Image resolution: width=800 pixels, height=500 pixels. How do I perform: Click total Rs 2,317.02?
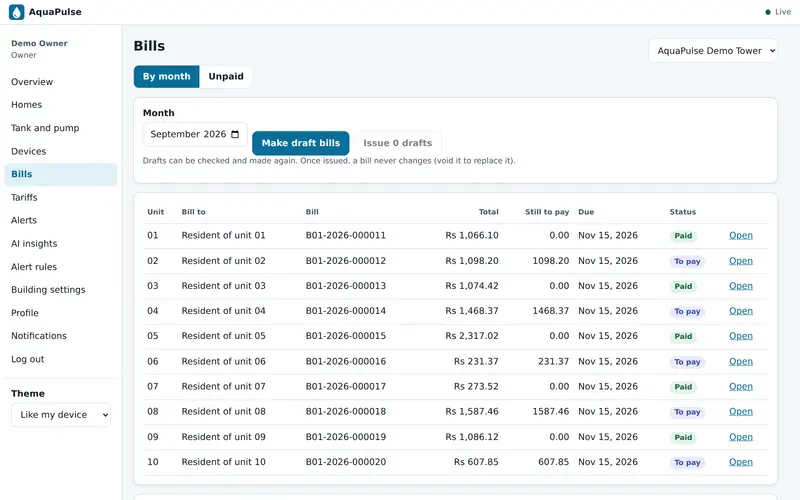click(x=471, y=336)
